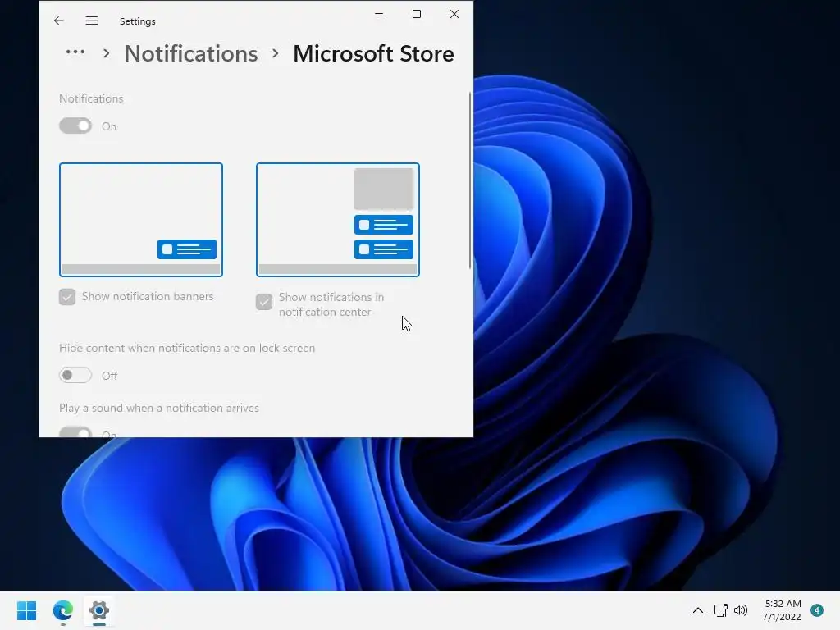Screen dimensions: 840x630
Task: Navigate to the Notifications breadcrumb
Action: point(190,53)
